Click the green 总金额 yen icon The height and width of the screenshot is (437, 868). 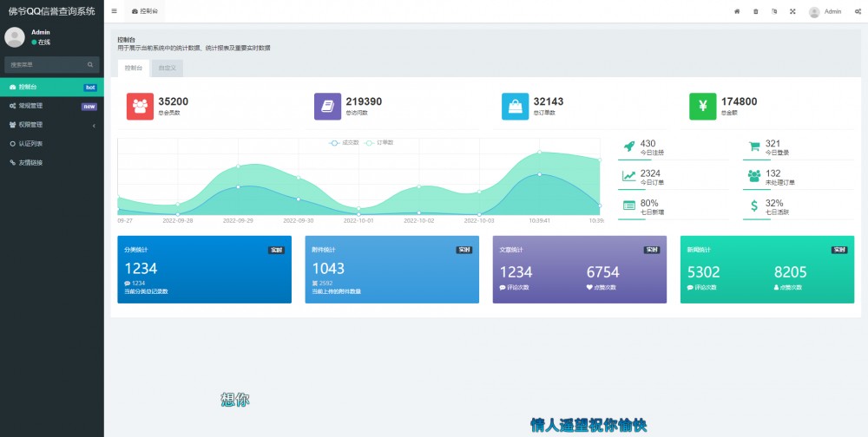coord(702,106)
